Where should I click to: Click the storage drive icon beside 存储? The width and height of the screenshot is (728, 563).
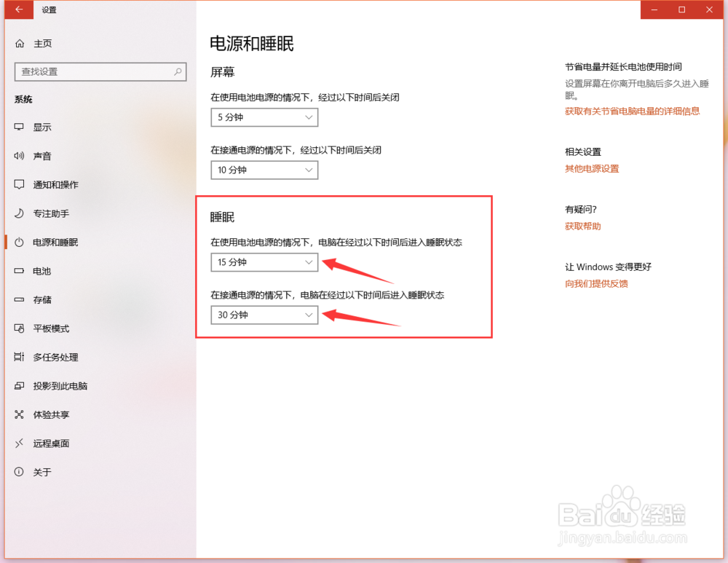pos(19,299)
